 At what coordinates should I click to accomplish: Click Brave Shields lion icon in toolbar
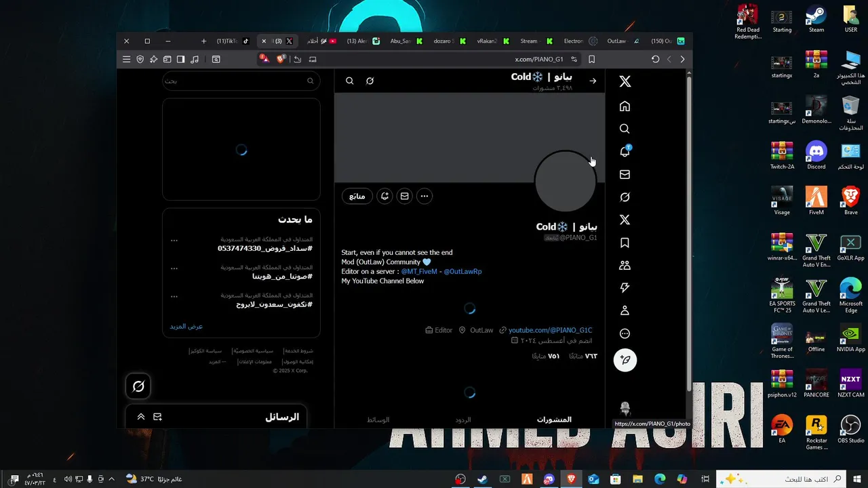pos(281,59)
